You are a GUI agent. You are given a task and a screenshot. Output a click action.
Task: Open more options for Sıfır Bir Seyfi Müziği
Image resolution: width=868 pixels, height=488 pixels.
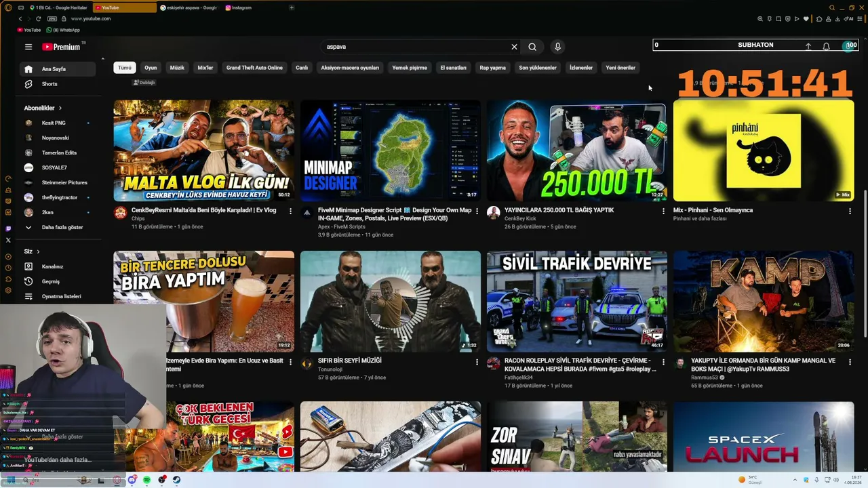(477, 362)
